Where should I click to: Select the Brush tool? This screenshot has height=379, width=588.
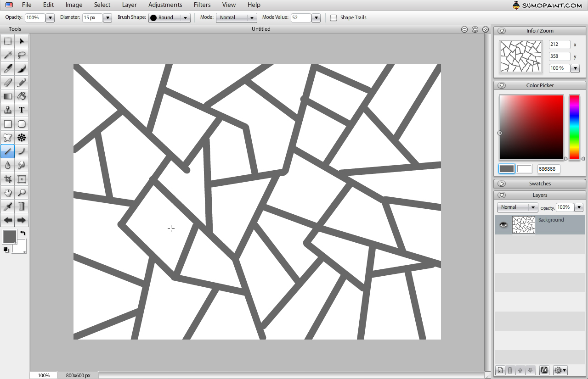tap(22, 69)
